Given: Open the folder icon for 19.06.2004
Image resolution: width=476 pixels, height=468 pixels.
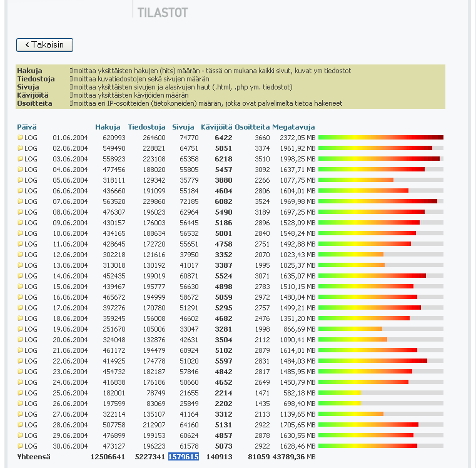Looking at the screenshot, I should (x=21, y=329).
